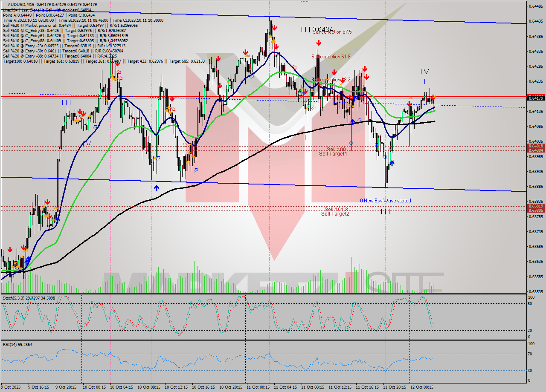This screenshot has height=392, width=546.
Task: Click the '10 Oct 20:15' time axis label
Action: 230,387
